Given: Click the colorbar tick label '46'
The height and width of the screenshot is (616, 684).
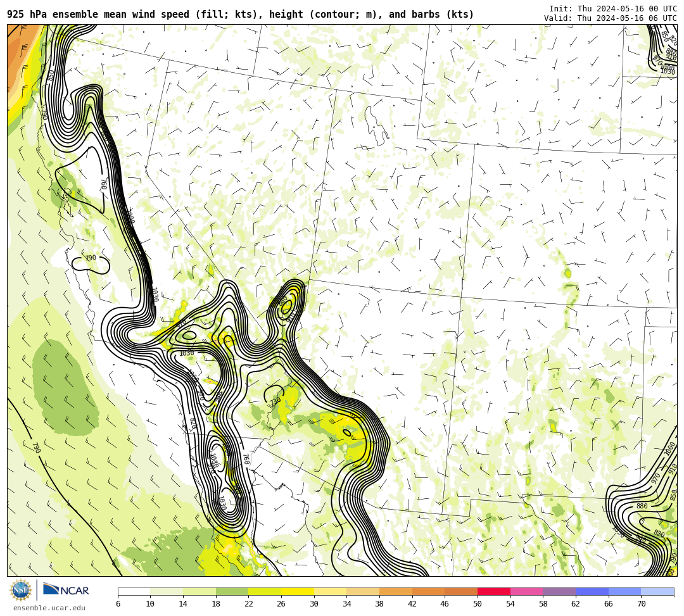Looking at the screenshot, I should [x=445, y=604].
